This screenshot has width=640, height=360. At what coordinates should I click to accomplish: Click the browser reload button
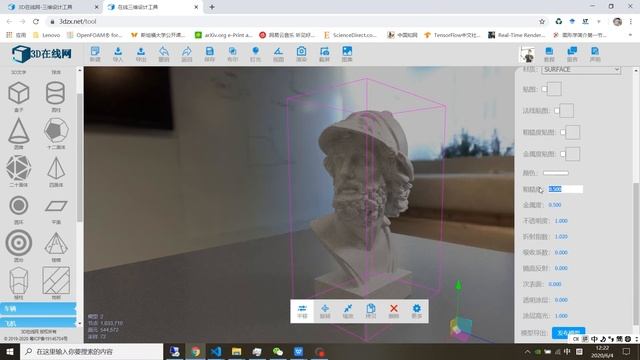click(36, 21)
